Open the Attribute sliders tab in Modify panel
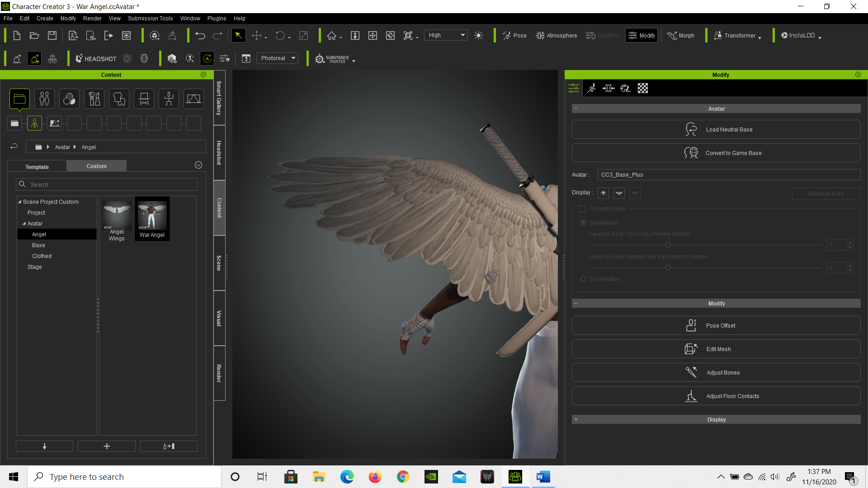This screenshot has width=868, height=488. [x=574, y=88]
